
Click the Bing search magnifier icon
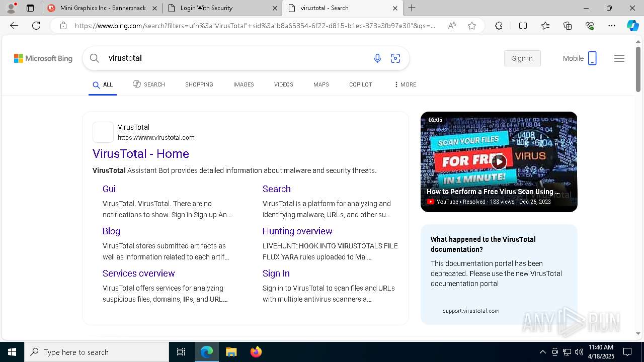click(x=95, y=58)
